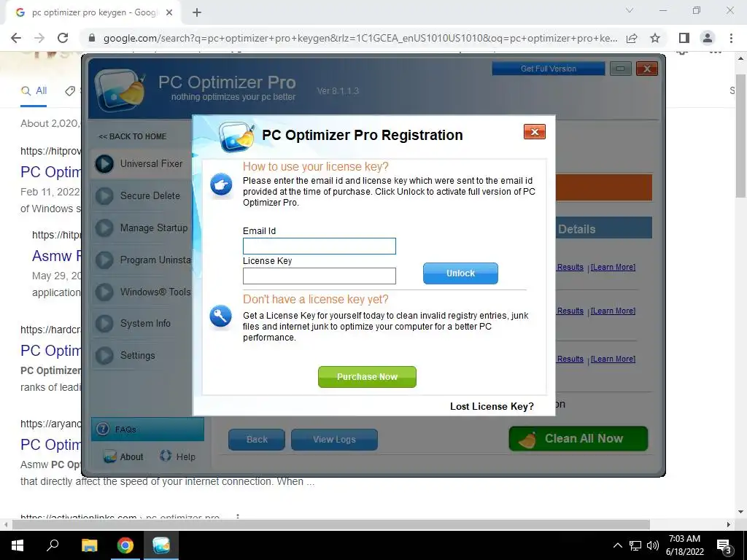
Task: Close the PC Optimizer Pro Registration dialog
Action: coord(534,132)
